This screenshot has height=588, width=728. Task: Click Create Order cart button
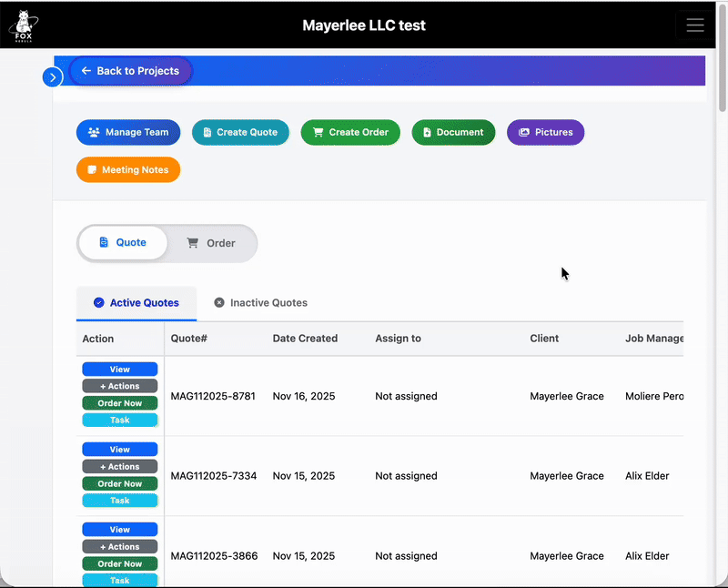click(x=350, y=132)
